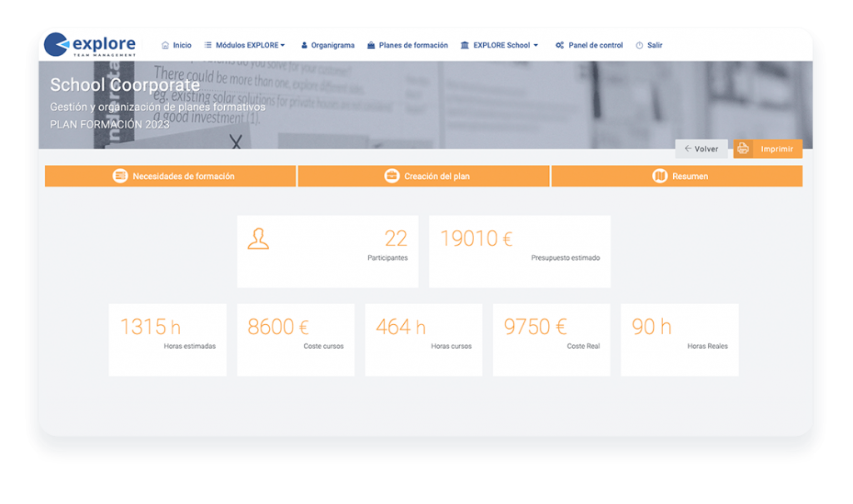Screen dimensions: 853x504
Task: Click the Coste Real value card
Action: pos(551,339)
